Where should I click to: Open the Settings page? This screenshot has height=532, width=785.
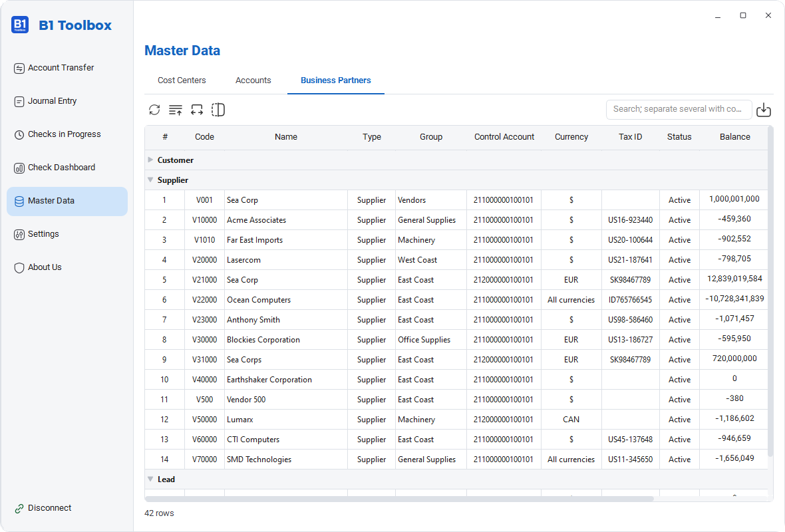67,234
